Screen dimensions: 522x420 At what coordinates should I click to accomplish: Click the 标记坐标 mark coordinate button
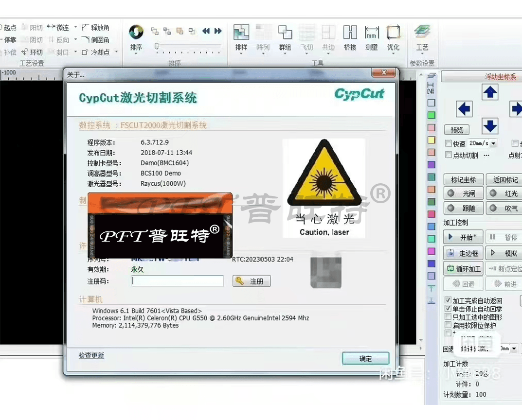click(x=463, y=180)
